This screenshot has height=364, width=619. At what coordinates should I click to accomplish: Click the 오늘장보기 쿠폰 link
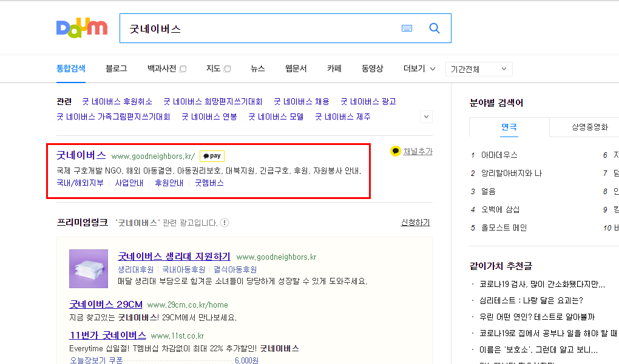[x=96, y=360]
